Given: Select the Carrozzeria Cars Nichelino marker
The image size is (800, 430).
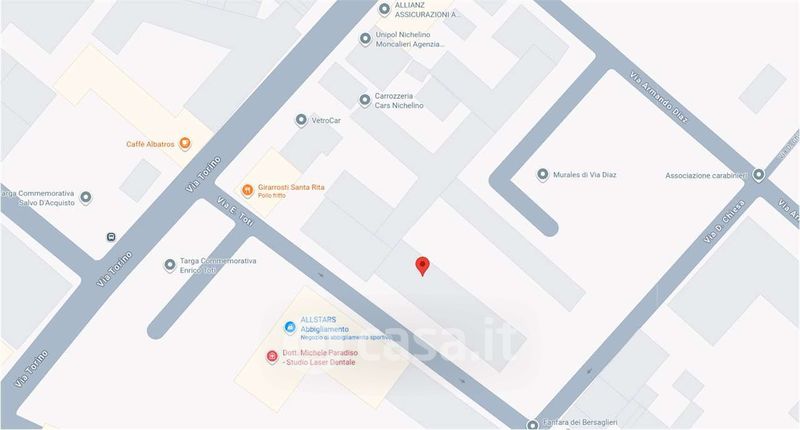Looking at the screenshot, I should (364, 100).
